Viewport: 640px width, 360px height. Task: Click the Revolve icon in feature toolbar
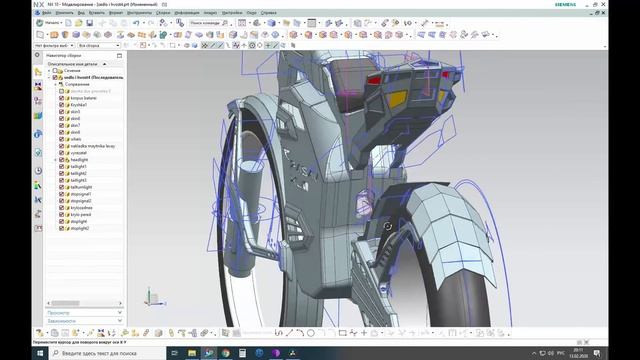tap(65, 35)
